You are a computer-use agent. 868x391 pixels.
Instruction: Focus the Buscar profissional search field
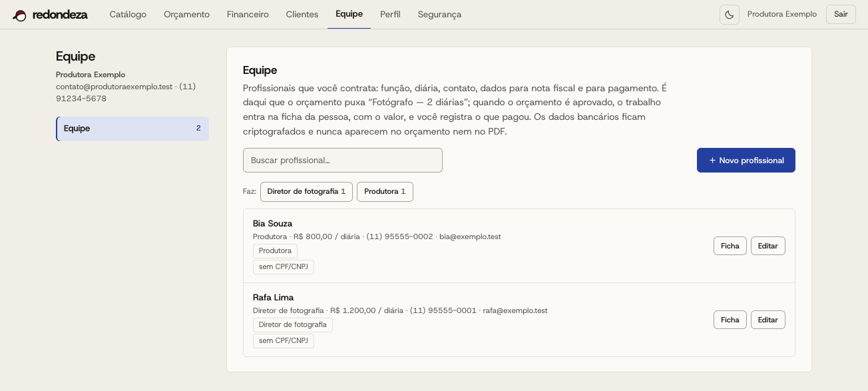pos(343,161)
